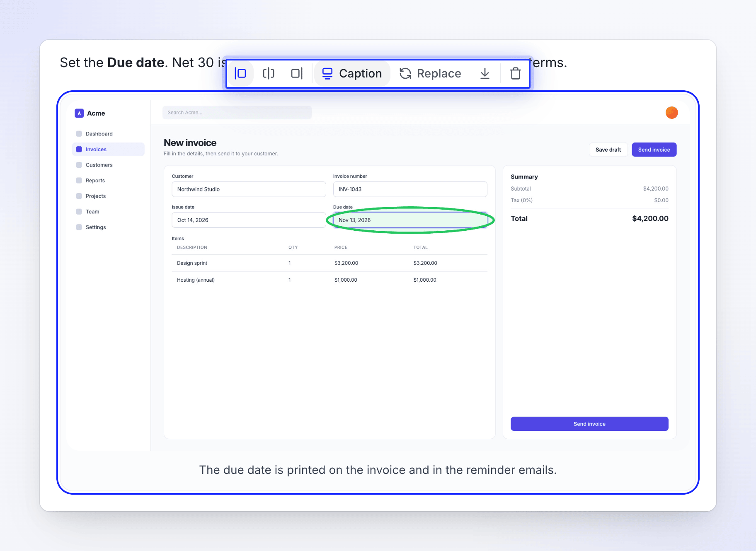Screen dimensions: 756x551
Task: Click the Replace image button
Action: click(430, 74)
